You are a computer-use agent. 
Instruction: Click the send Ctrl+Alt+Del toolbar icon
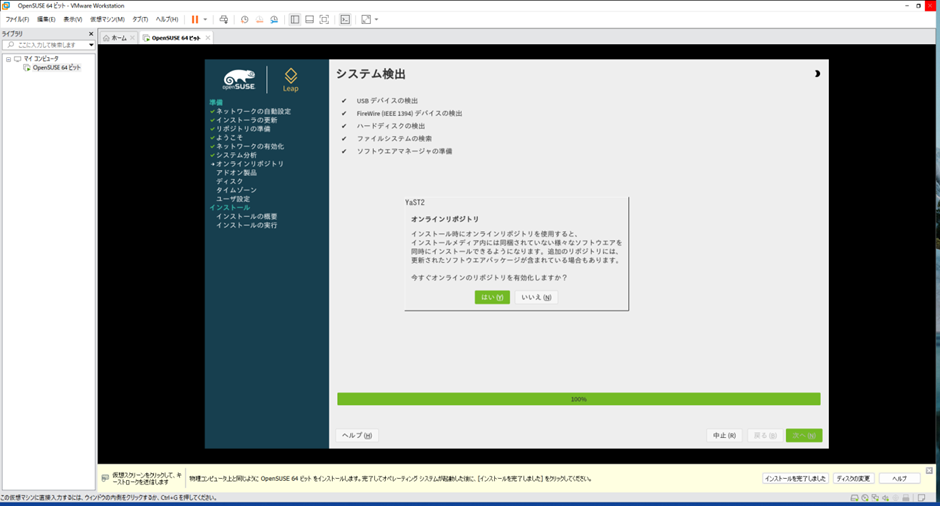pos(224,19)
